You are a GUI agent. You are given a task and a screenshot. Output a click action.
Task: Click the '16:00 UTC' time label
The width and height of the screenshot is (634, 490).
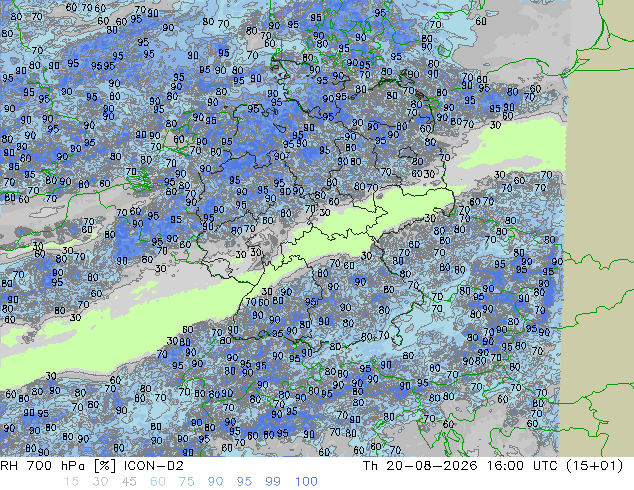(524, 466)
